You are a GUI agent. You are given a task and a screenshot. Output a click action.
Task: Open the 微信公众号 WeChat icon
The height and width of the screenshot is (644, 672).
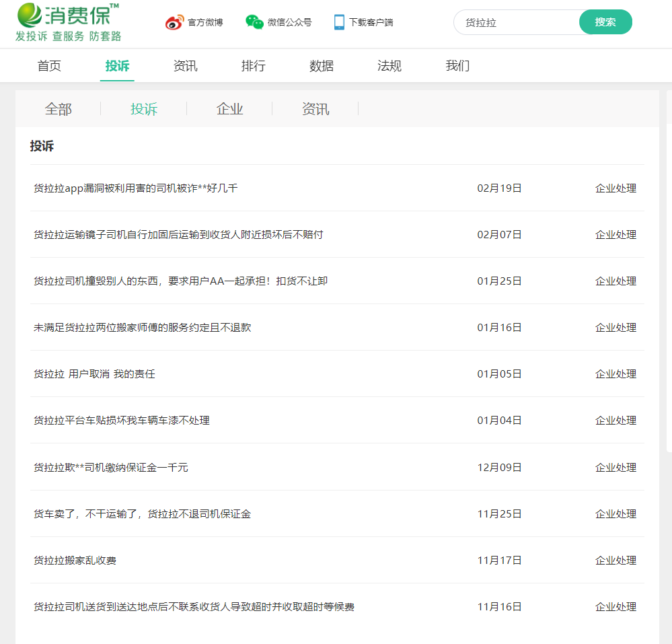(x=254, y=22)
